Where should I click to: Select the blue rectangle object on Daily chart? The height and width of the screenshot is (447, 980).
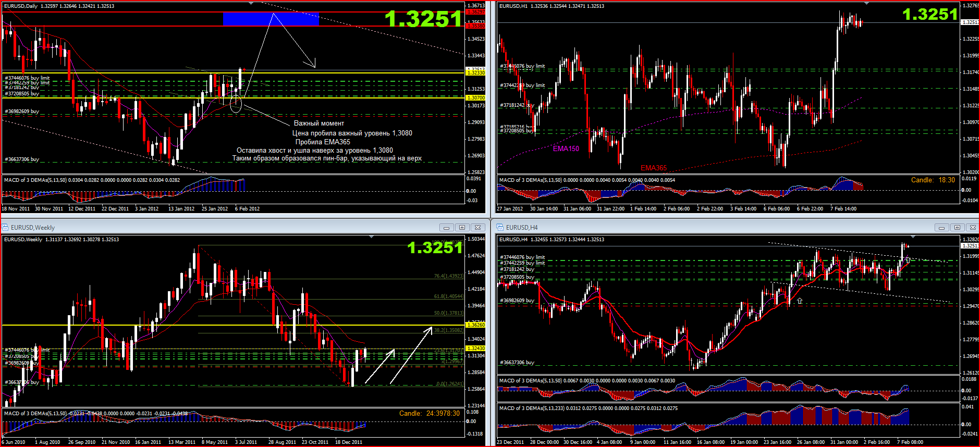pyautogui.click(x=271, y=19)
